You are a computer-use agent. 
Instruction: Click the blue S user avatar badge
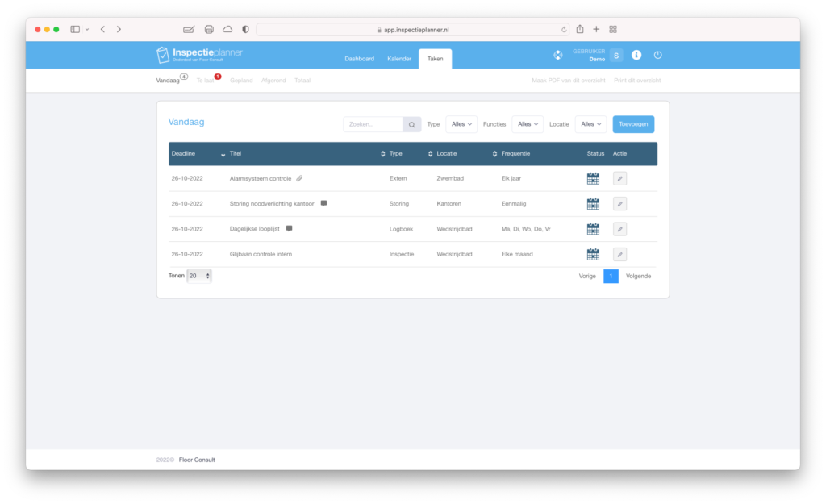click(616, 55)
